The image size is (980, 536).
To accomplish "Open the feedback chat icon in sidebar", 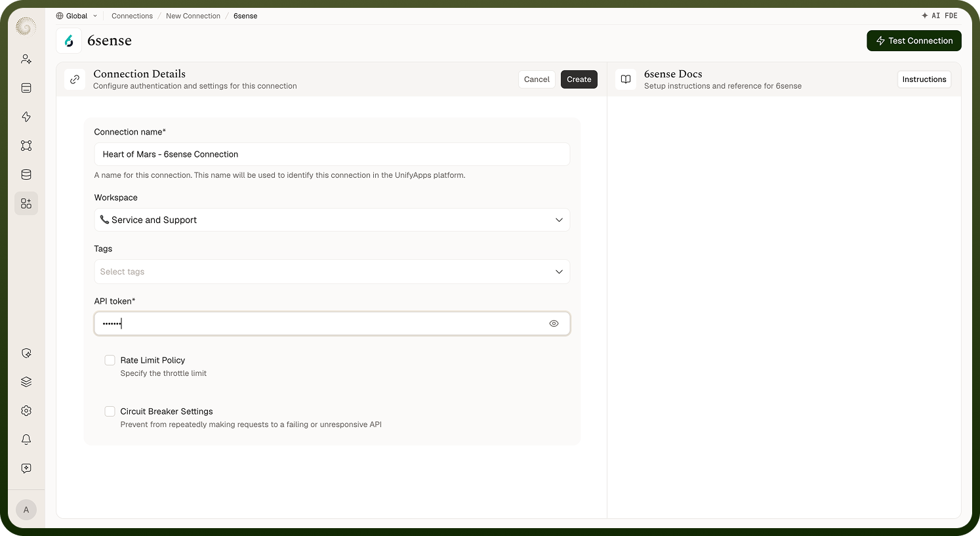I will point(26,468).
